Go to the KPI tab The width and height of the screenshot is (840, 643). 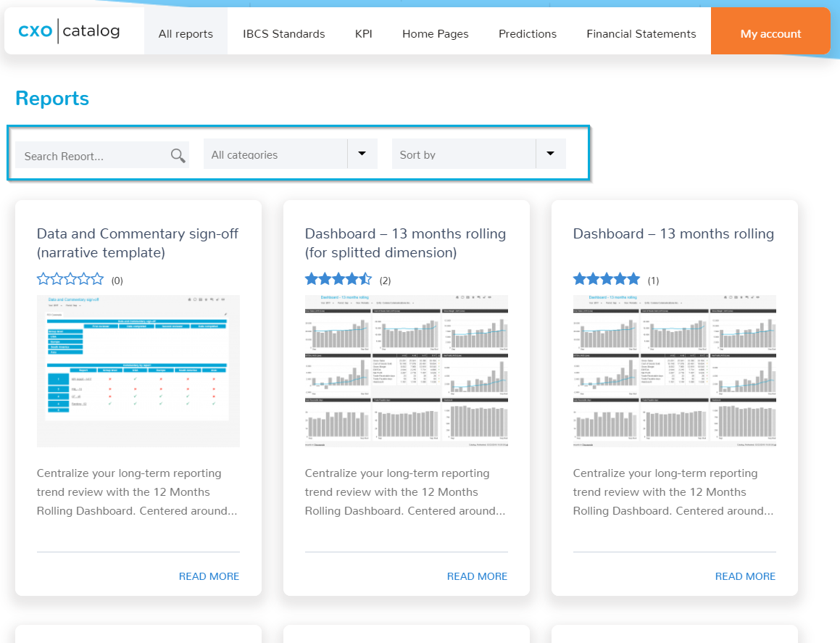[x=364, y=34]
